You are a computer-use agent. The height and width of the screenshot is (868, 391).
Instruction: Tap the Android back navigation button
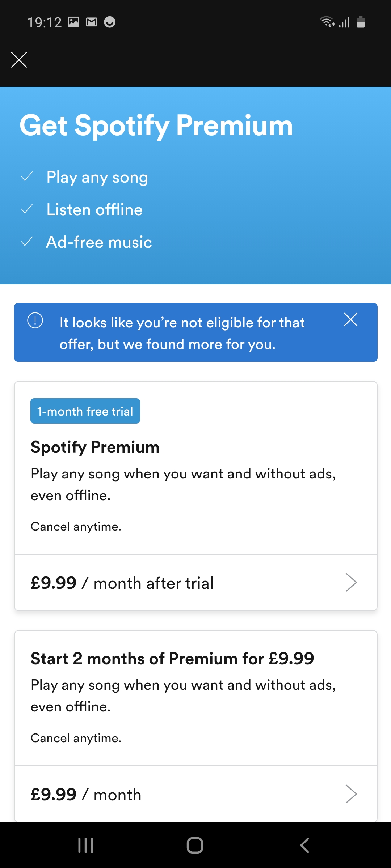(304, 845)
